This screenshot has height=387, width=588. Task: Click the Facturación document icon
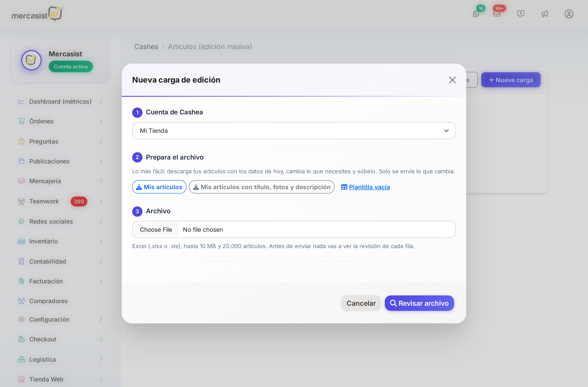pos(22,281)
